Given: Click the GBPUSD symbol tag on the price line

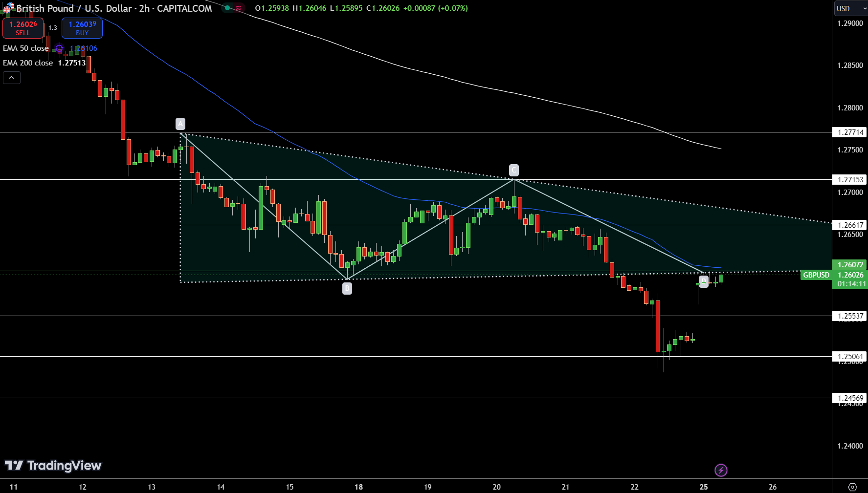Looking at the screenshot, I should point(816,275).
